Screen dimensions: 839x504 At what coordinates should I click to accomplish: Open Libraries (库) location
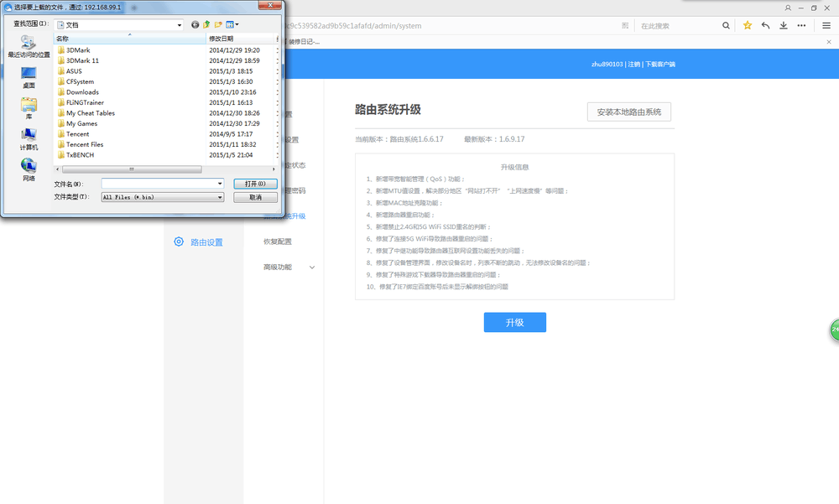point(29,108)
